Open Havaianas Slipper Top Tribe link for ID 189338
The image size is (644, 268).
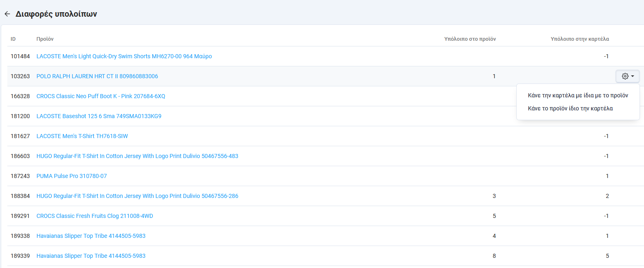pos(91,236)
